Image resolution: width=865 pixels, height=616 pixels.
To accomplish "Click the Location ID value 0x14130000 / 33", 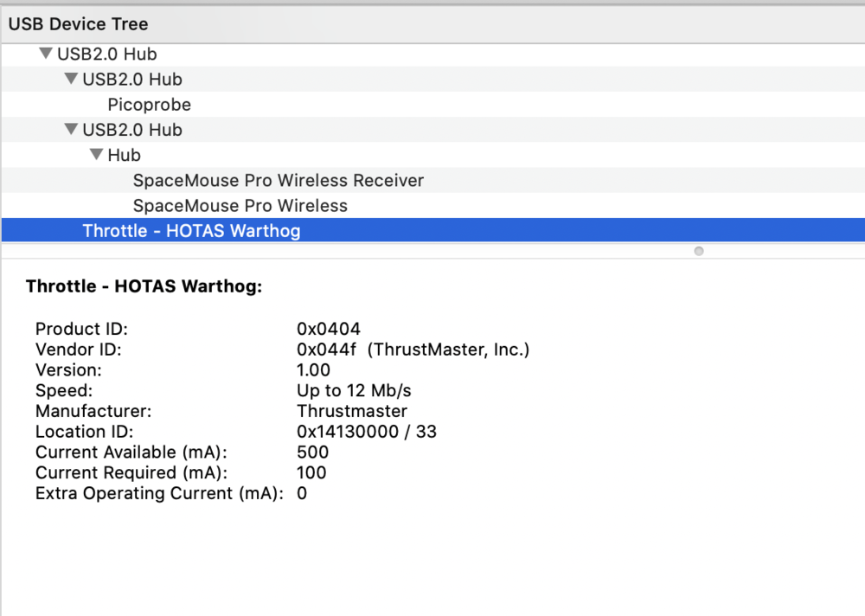I will [x=367, y=432].
